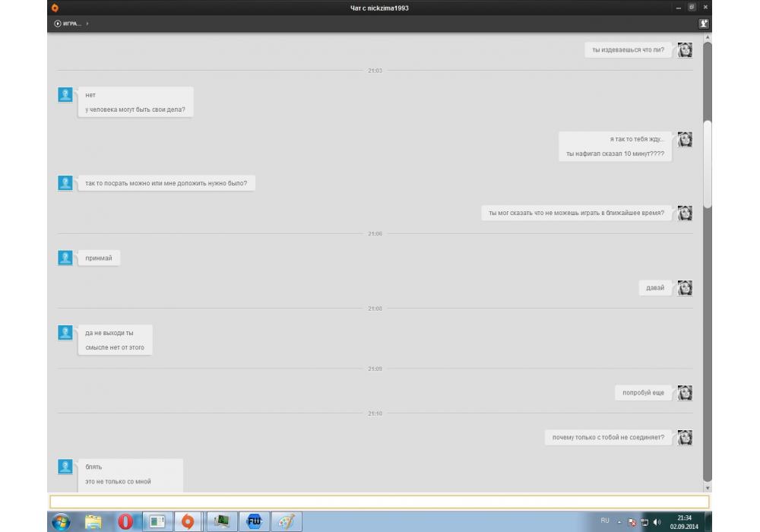Click the add friend icon at top right
Image resolution: width=760 pixels, height=532 pixels.
coord(704,24)
